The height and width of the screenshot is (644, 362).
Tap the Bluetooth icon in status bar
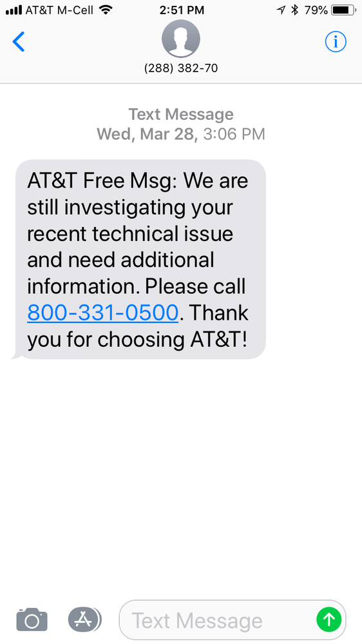pos(294,10)
